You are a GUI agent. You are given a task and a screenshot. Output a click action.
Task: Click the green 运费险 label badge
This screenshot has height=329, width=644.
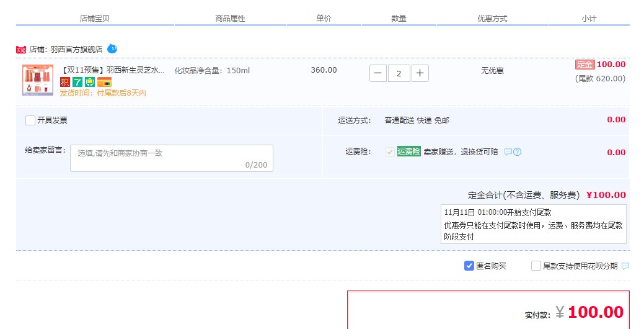click(x=408, y=151)
